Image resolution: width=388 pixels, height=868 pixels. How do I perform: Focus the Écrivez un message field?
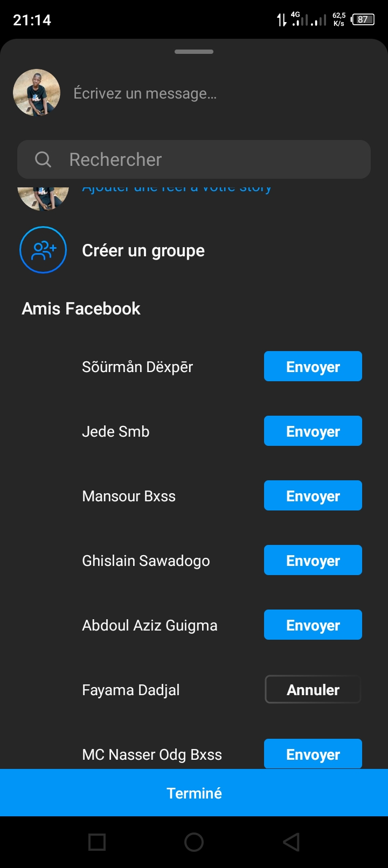coord(216,94)
